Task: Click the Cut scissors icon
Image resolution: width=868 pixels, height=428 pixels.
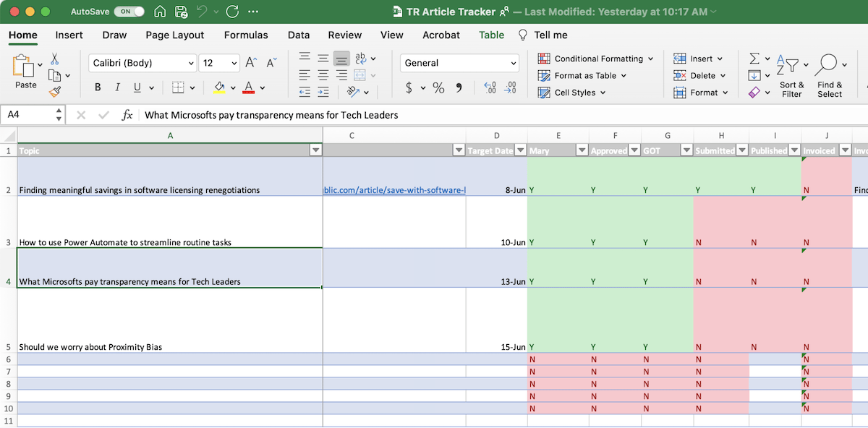Action: pyautogui.click(x=54, y=59)
